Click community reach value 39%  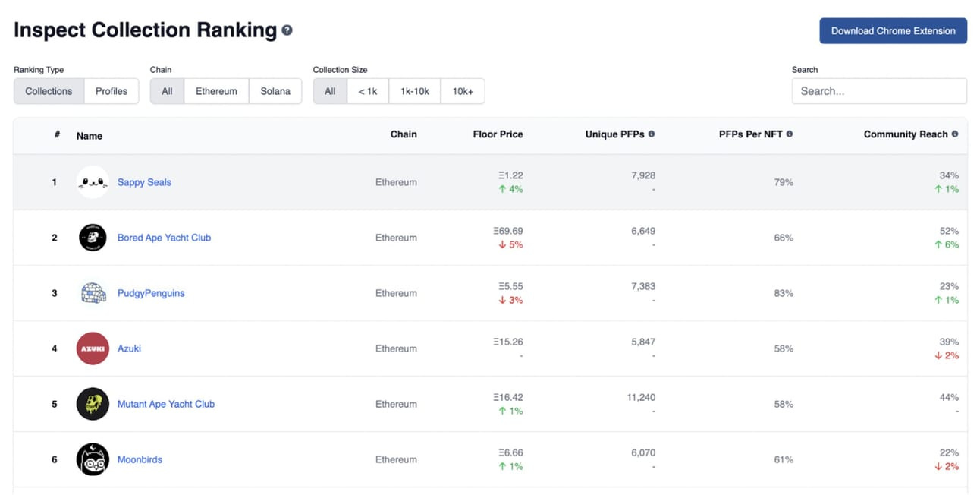click(949, 342)
